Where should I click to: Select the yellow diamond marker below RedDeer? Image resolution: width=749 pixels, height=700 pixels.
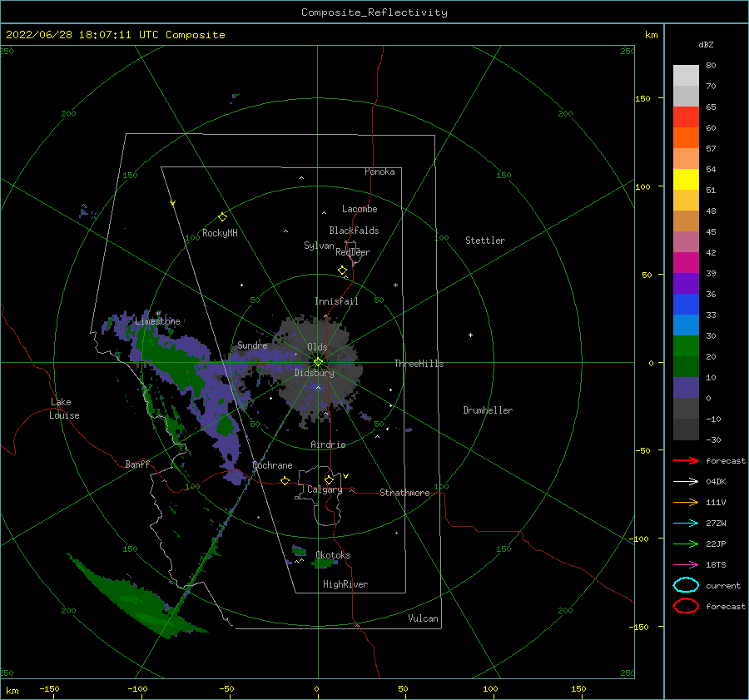tap(343, 271)
